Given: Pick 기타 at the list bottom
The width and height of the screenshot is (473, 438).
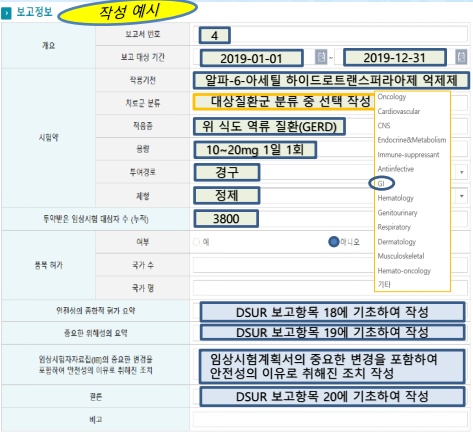Looking at the screenshot, I should 384,284.
